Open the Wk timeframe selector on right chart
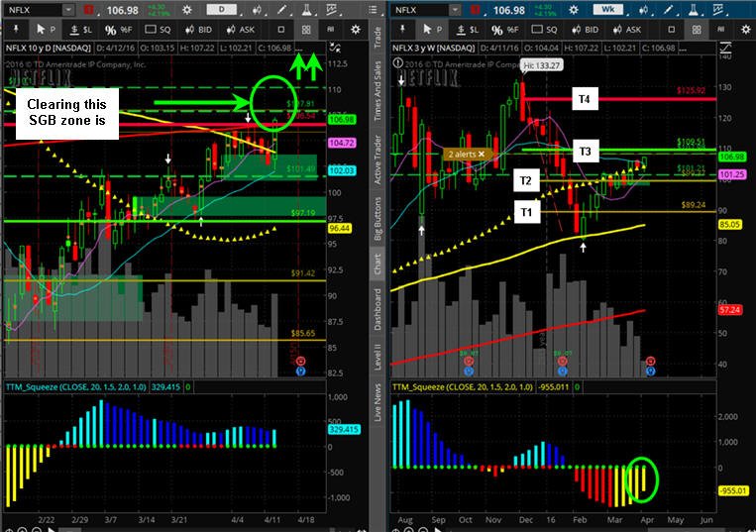Viewport: 756px width, 532px height. pos(608,10)
